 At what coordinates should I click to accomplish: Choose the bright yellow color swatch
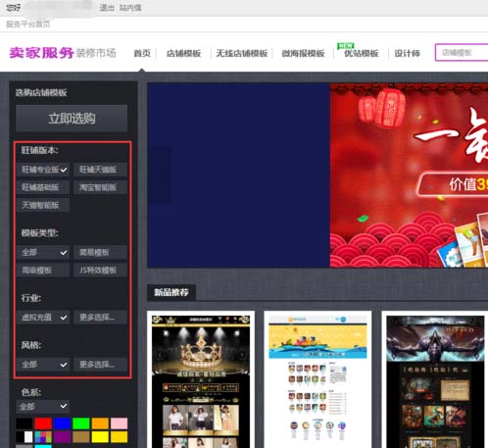tap(100, 437)
